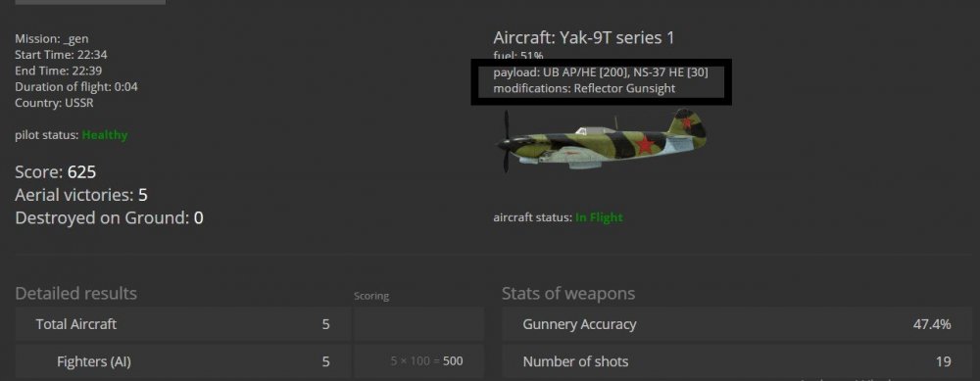
Task: Click the Scoring column label
Action: coord(371,296)
